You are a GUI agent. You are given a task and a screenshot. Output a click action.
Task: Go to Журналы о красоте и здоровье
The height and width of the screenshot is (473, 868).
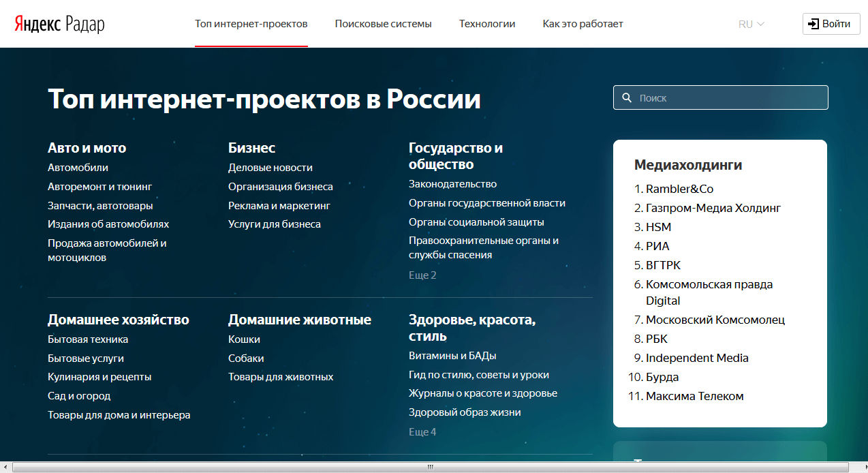coord(483,393)
